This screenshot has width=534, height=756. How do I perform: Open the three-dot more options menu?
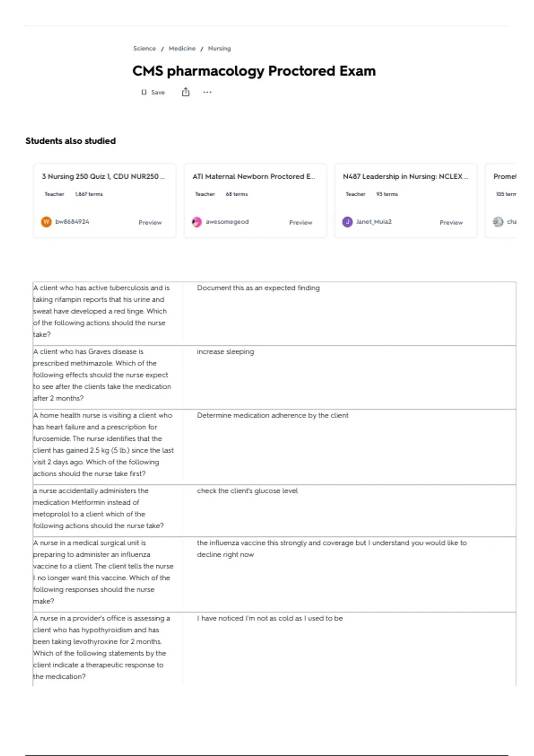tap(207, 92)
